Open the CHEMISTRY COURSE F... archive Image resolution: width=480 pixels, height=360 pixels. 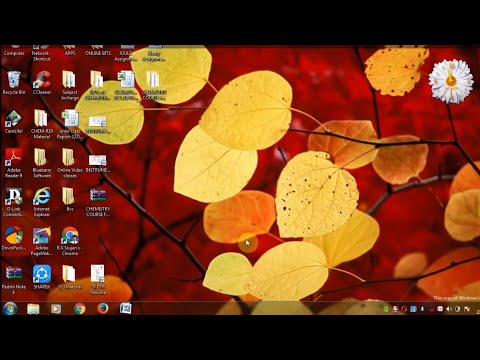98,202
